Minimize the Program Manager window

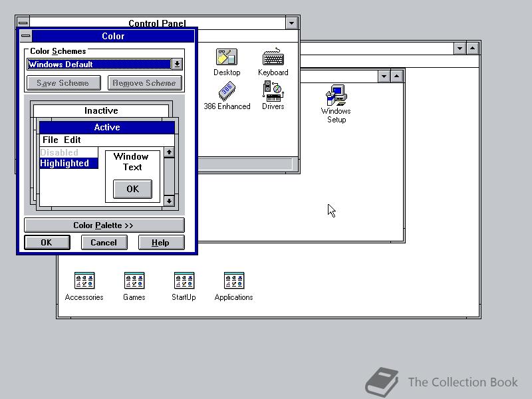click(x=460, y=48)
